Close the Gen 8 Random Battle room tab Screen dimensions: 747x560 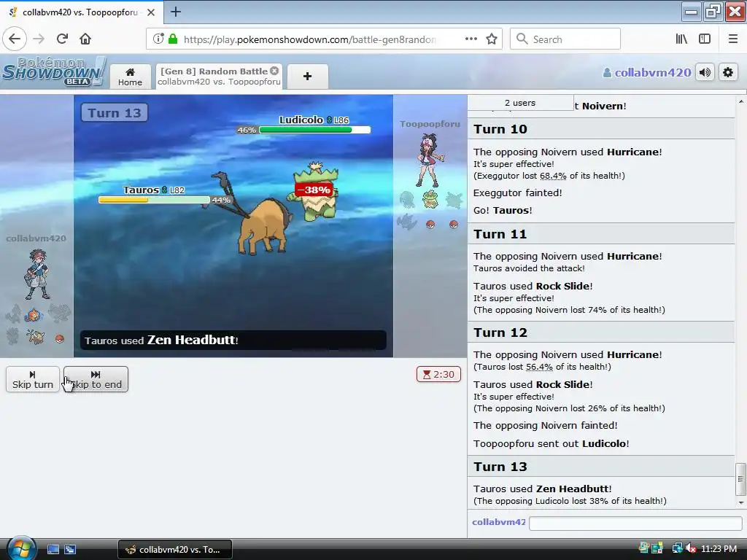tap(274, 71)
